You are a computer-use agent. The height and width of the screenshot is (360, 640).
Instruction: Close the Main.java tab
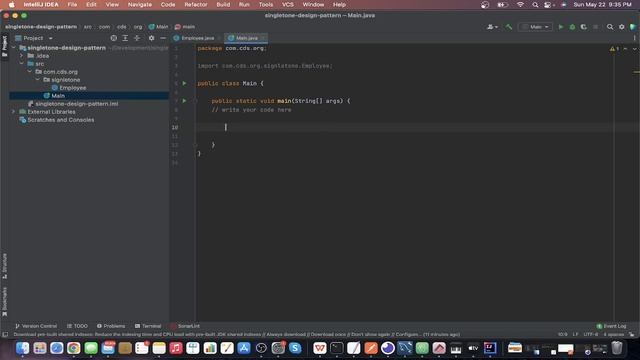[x=263, y=38]
